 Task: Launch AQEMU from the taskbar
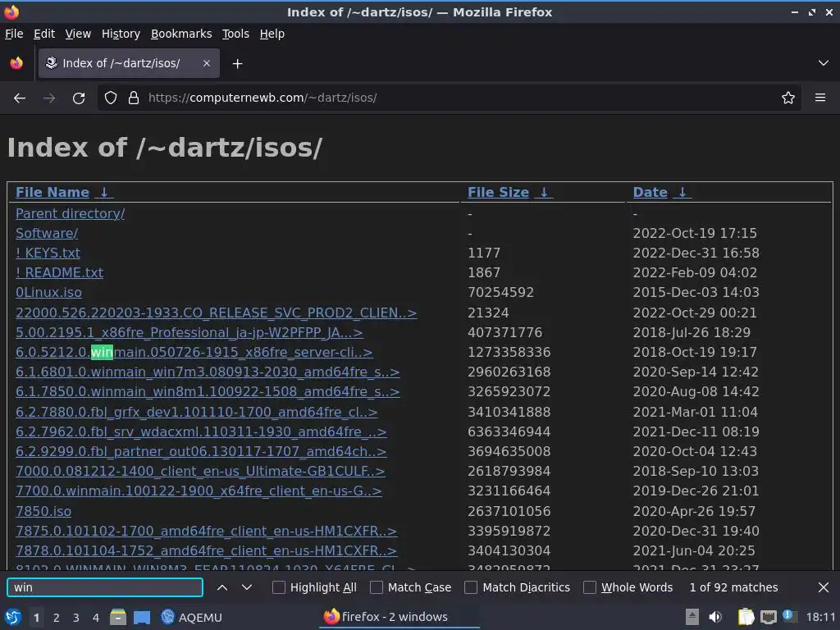coord(192,617)
